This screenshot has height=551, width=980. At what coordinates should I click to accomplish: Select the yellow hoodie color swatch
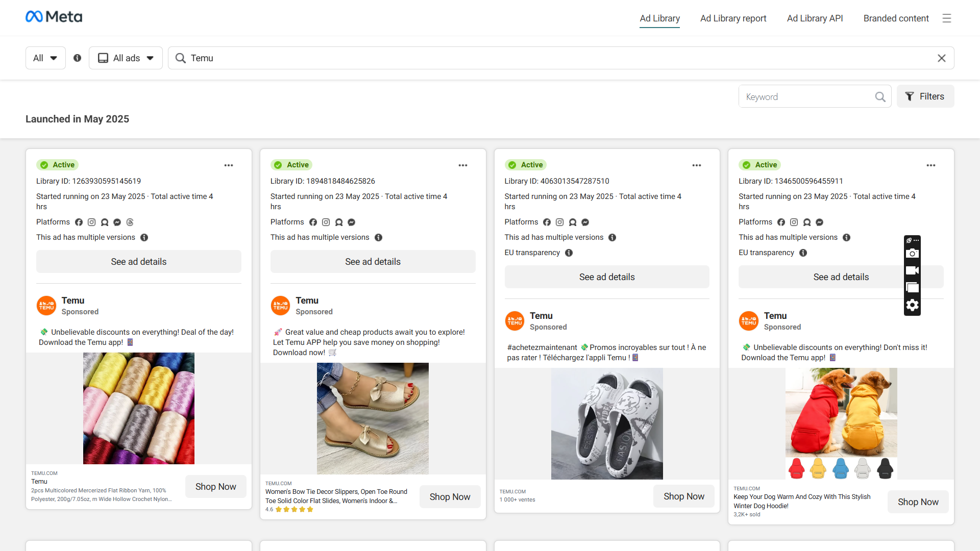click(818, 468)
